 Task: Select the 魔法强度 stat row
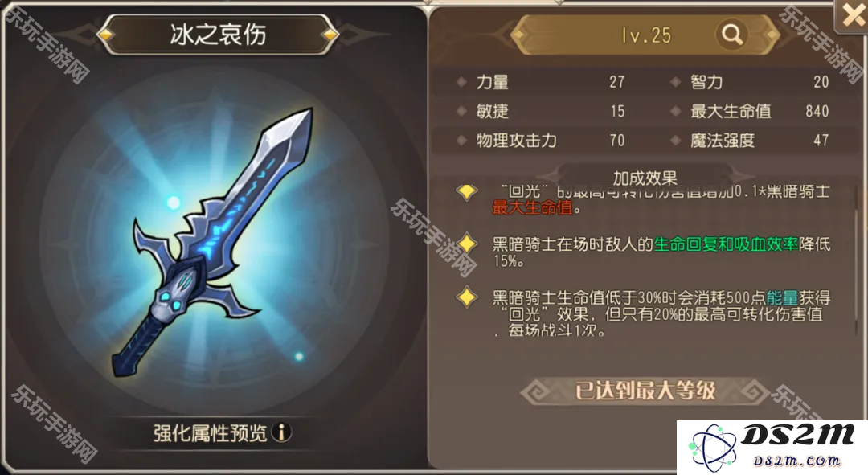pos(750,141)
